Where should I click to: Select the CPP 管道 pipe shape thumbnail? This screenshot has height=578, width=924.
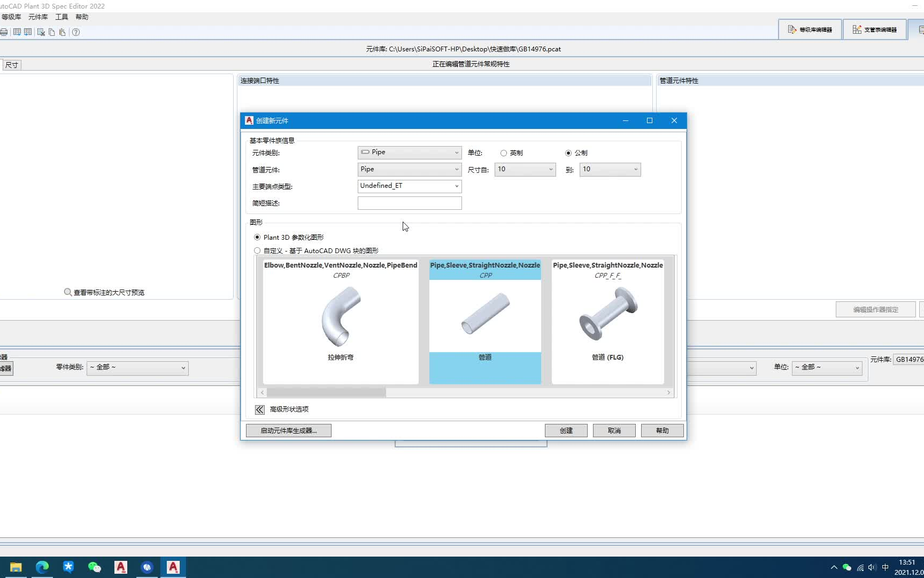485,321
